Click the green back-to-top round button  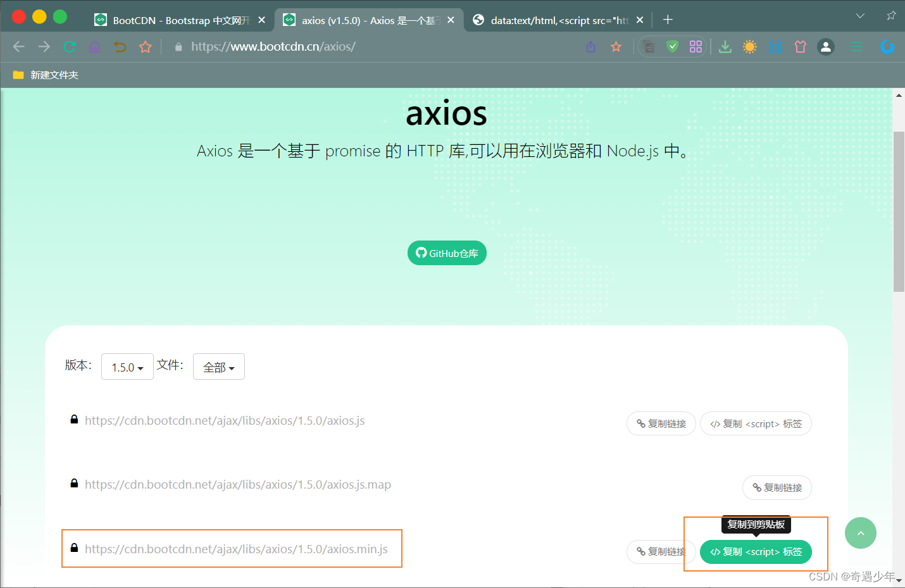[861, 533]
